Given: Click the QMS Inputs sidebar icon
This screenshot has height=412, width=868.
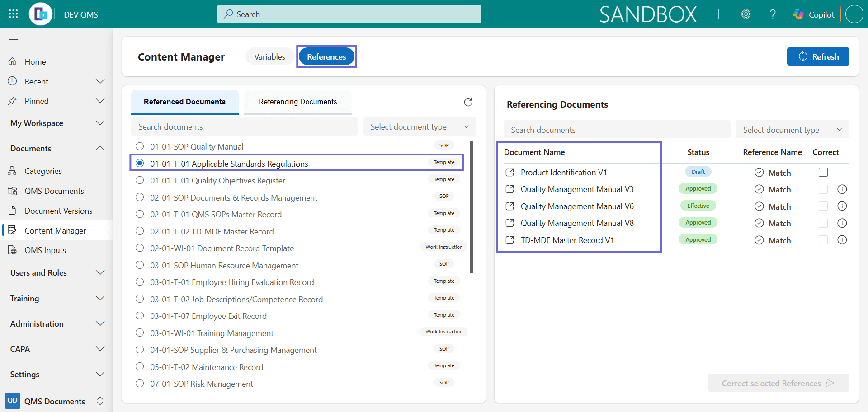Looking at the screenshot, I should [x=13, y=250].
